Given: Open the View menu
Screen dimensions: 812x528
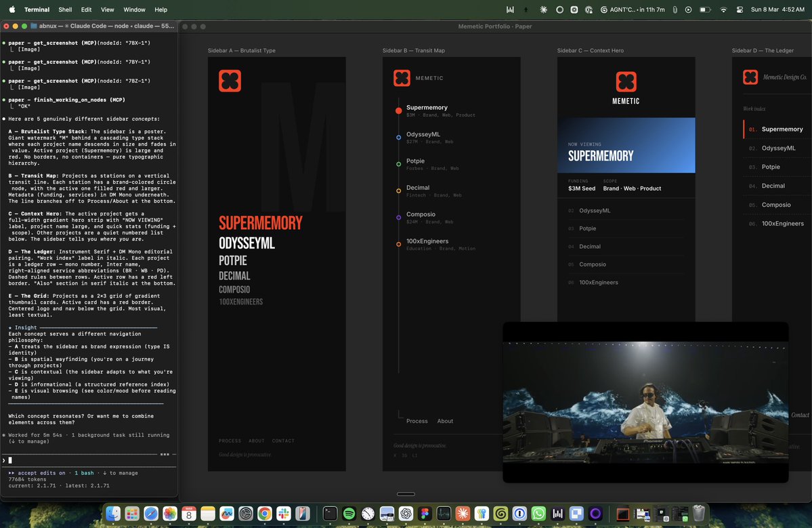Looking at the screenshot, I should point(107,9).
